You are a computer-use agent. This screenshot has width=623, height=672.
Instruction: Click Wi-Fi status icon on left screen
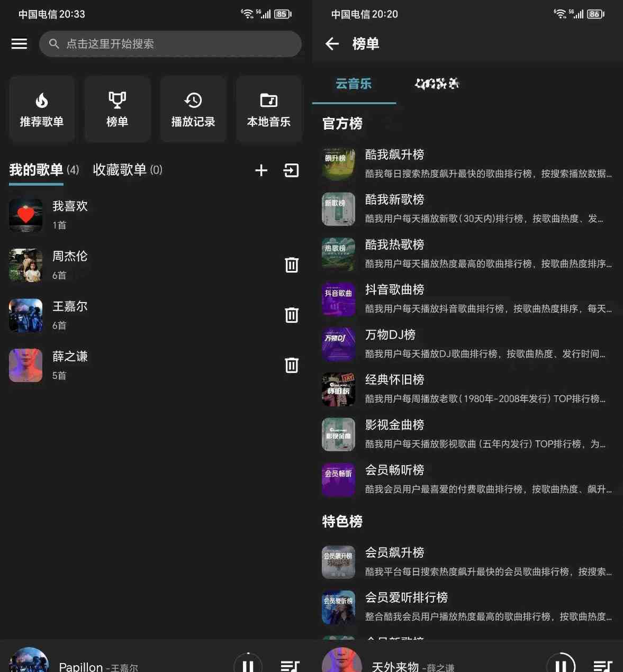click(247, 14)
